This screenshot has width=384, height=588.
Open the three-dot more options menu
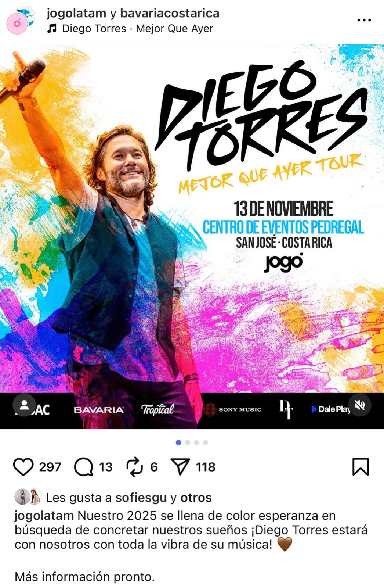click(364, 20)
